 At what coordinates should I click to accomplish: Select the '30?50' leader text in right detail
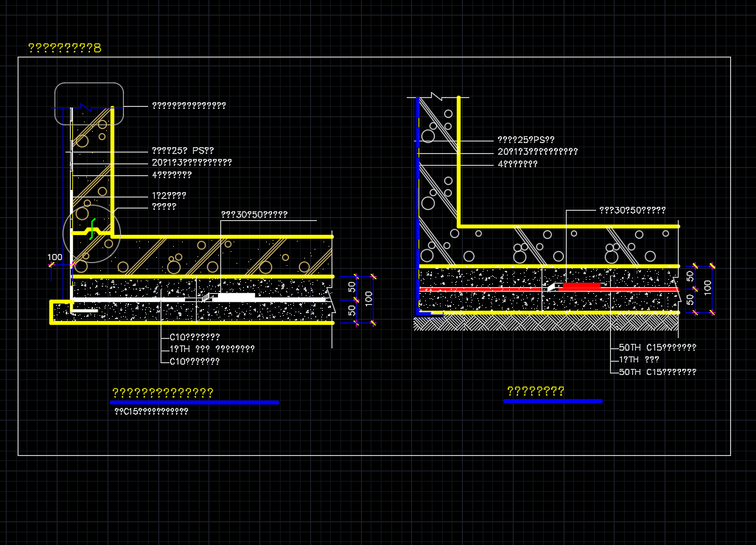coord(632,210)
